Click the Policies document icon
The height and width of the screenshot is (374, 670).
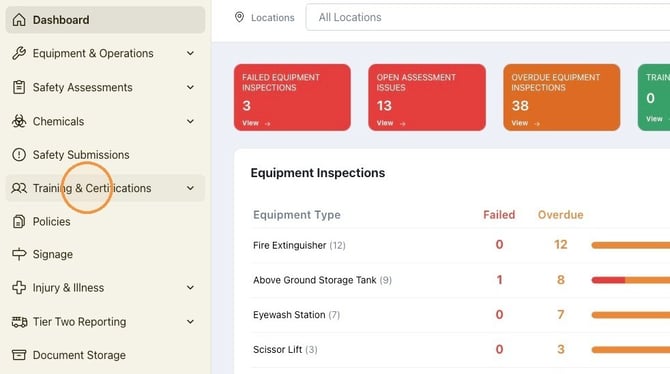click(19, 221)
